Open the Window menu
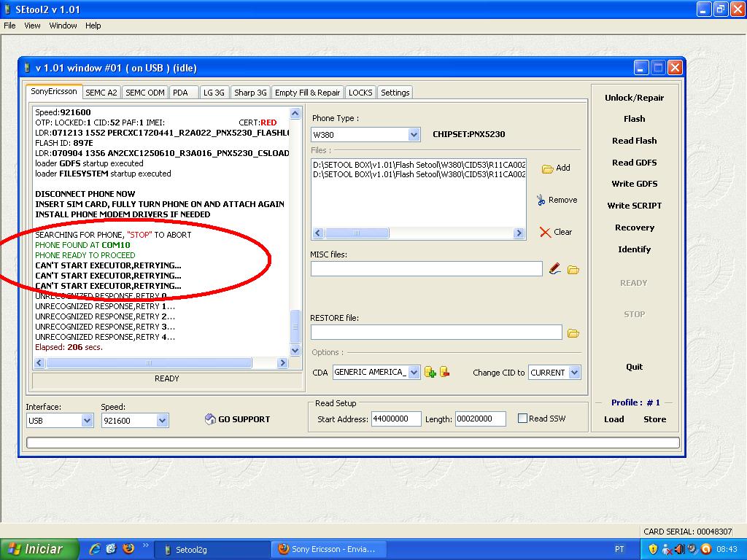The image size is (747, 560). [x=63, y=26]
